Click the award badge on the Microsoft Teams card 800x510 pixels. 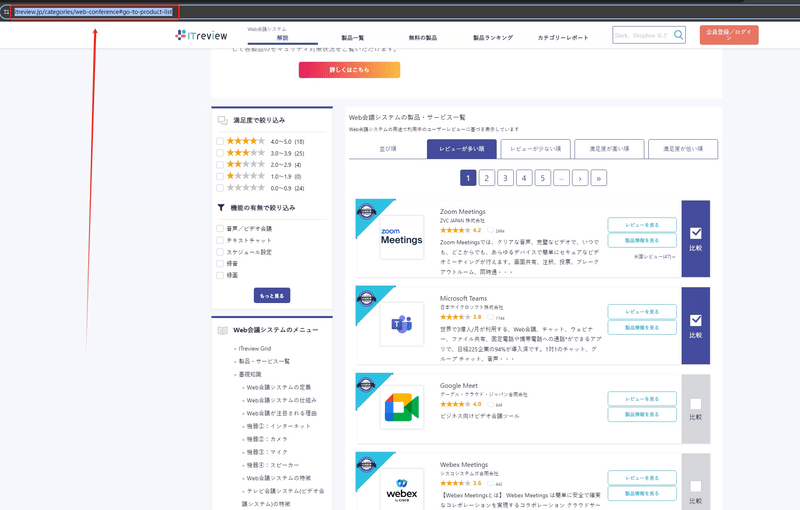[x=366, y=298]
